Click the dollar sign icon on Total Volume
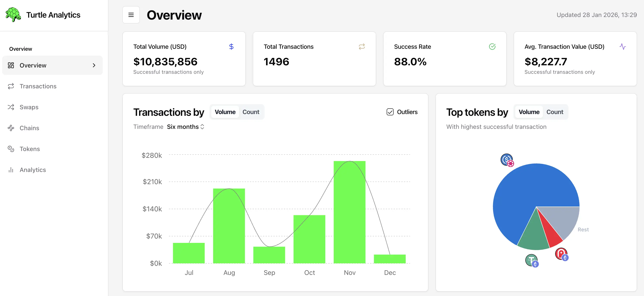 coord(231,47)
